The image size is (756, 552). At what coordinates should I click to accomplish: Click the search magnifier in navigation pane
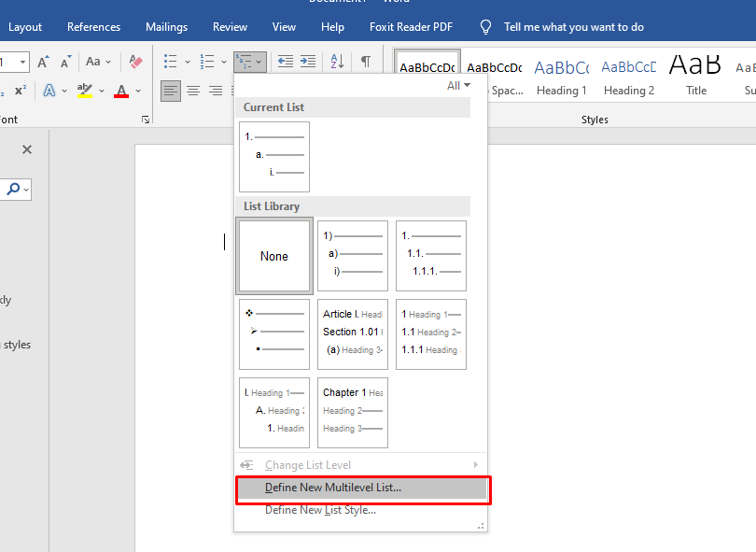13,189
